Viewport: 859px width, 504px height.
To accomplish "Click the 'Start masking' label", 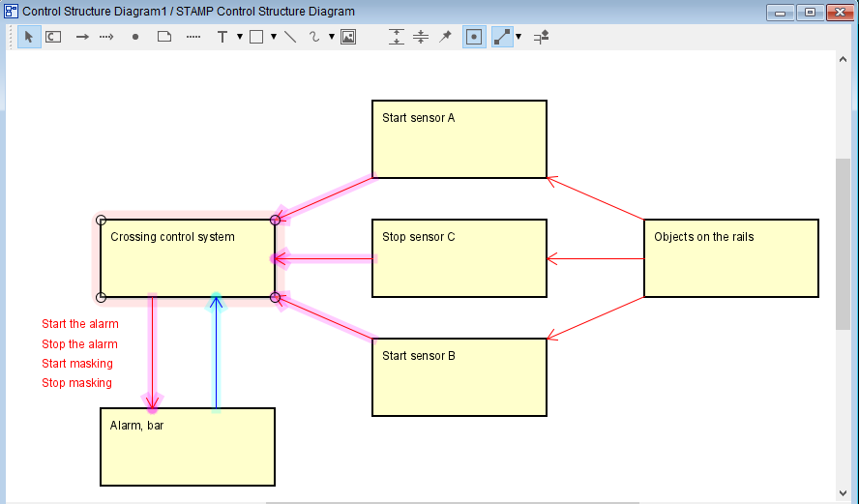I will tap(77, 363).
